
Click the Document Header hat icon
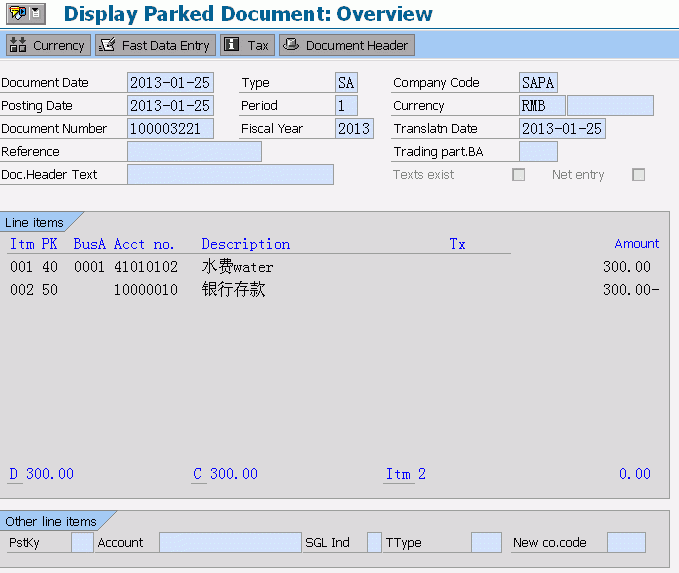tap(291, 44)
